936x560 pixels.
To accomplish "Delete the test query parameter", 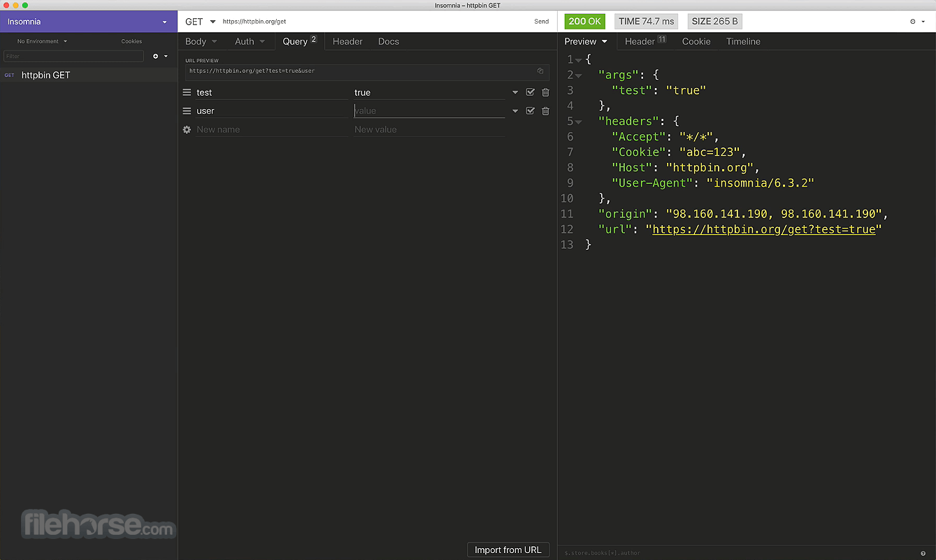I will [545, 92].
